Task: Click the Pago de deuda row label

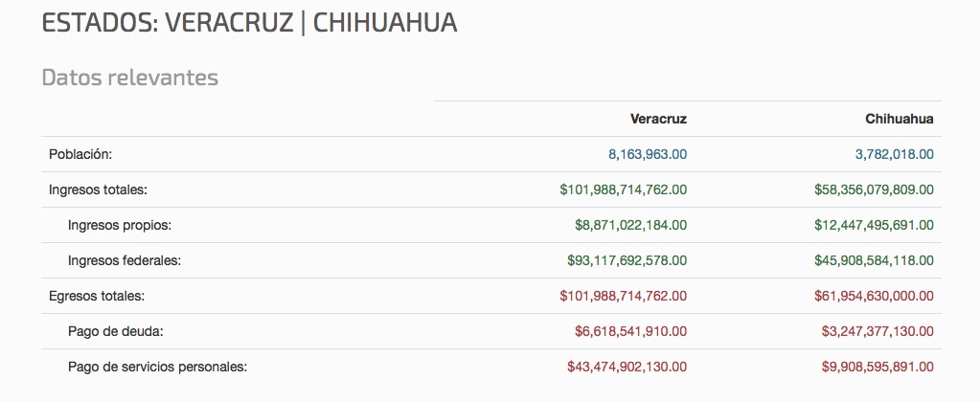Action: click(116, 331)
